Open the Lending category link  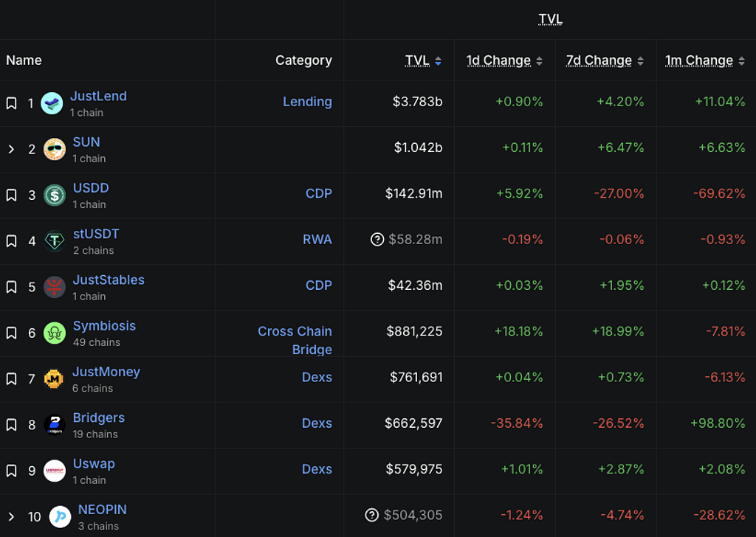coord(307,102)
